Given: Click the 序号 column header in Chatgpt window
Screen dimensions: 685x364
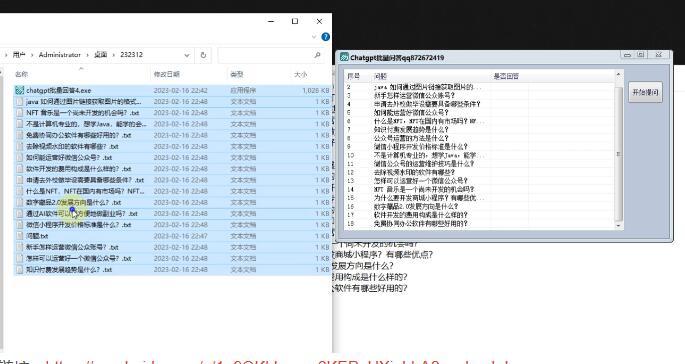Looking at the screenshot, I should [x=353, y=76].
